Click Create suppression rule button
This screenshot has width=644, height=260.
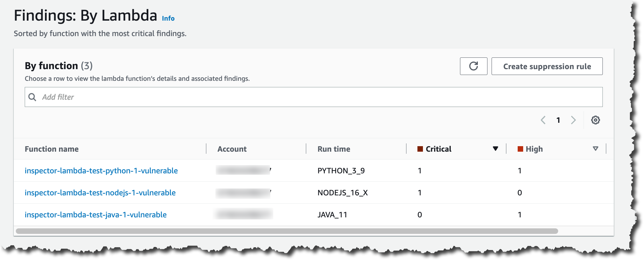click(547, 66)
